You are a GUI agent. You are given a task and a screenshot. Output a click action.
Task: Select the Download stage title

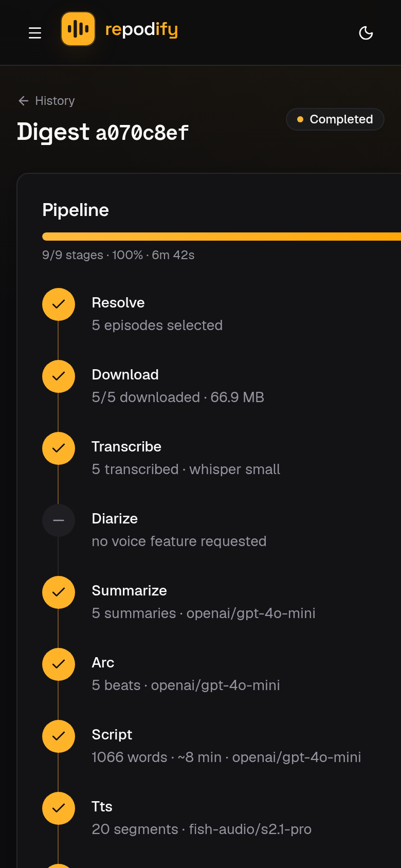[x=125, y=375]
